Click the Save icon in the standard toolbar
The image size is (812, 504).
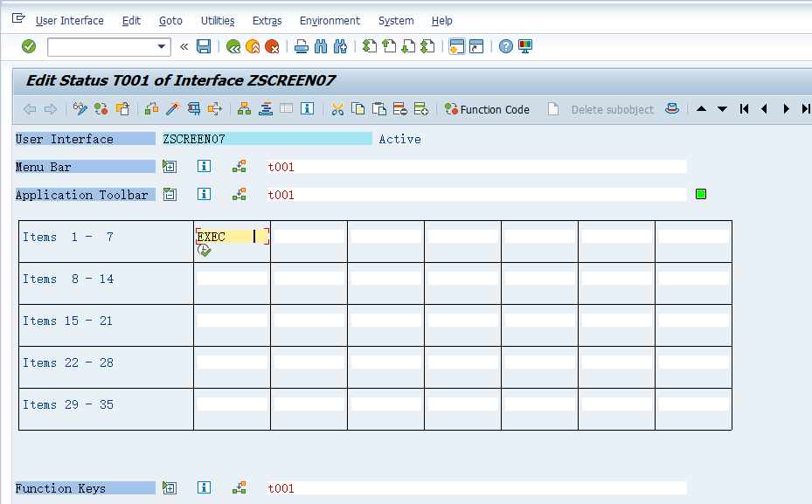pyautogui.click(x=203, y=46)
